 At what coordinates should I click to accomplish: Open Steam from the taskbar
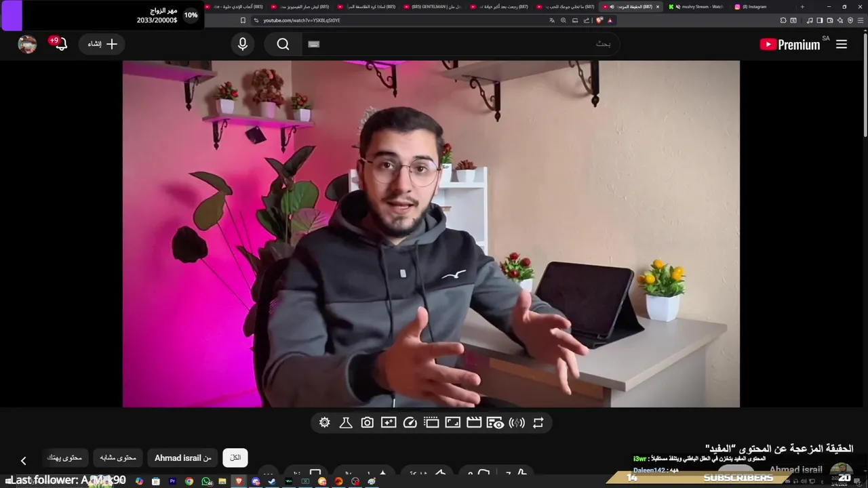click(x=273, y=481)
